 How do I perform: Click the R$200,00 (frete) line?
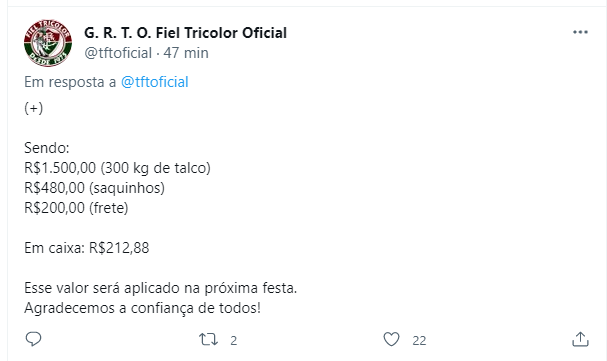click(76, 208)
